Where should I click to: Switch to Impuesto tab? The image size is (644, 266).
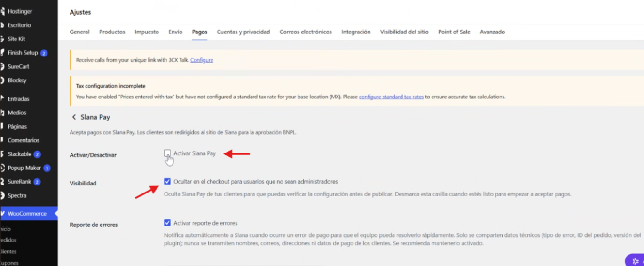(x=147, y=32)
